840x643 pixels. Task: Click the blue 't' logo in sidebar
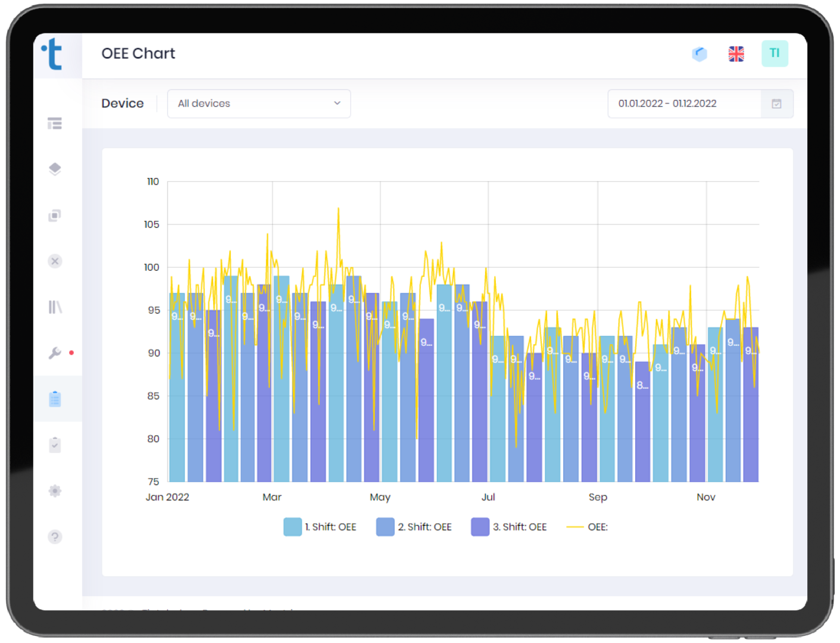pos(52,54)
